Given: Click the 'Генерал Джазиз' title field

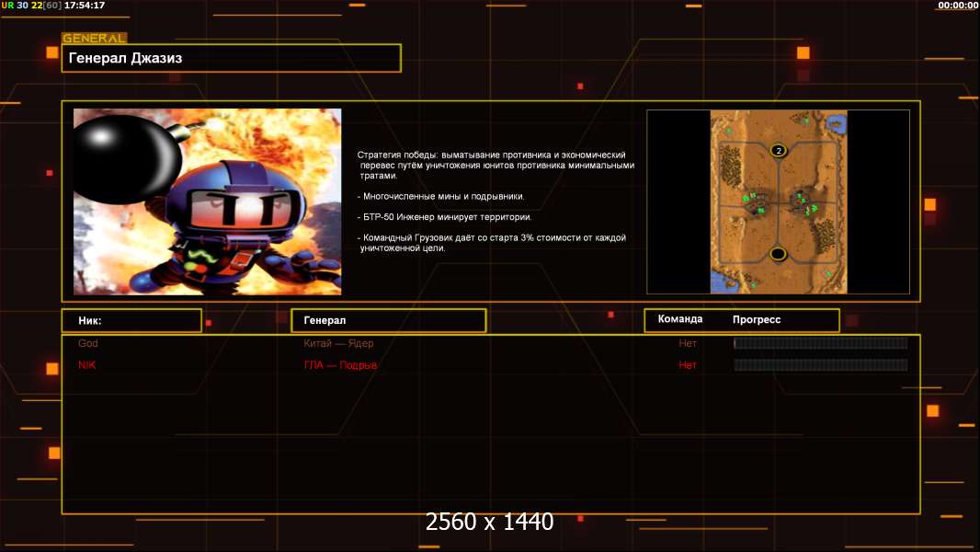Looking at the screenshot, I should pyautogui.click(x=232, y=58).
